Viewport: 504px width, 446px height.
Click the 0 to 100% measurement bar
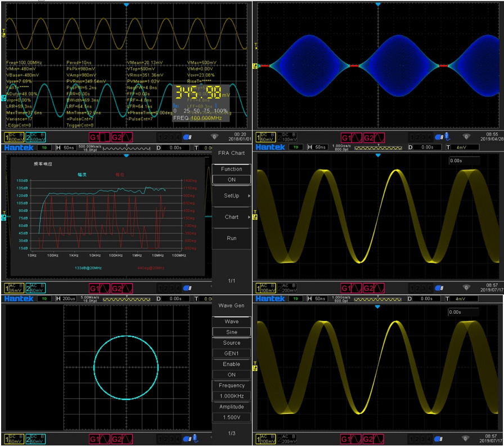pyautogui.click(x=201, y=111)
